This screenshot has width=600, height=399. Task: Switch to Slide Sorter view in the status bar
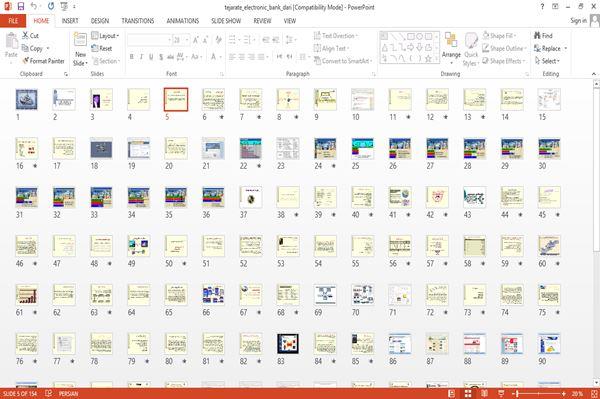click(468, 394)
